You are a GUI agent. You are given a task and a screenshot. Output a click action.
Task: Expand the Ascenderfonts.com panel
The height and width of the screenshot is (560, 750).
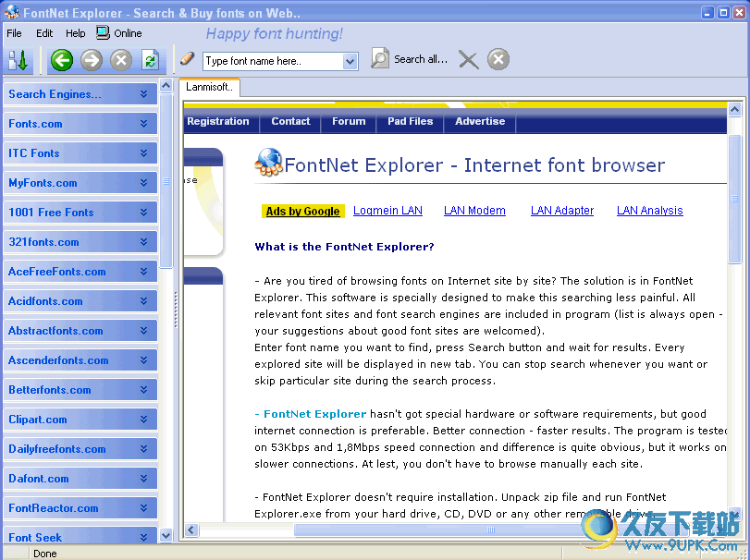pyautogui.click(x=80, y=360)
